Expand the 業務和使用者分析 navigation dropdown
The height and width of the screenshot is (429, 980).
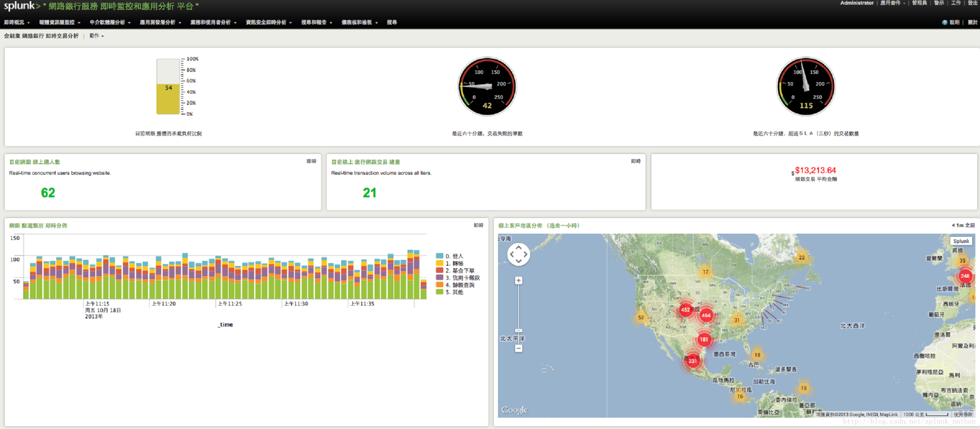(213, 22)
